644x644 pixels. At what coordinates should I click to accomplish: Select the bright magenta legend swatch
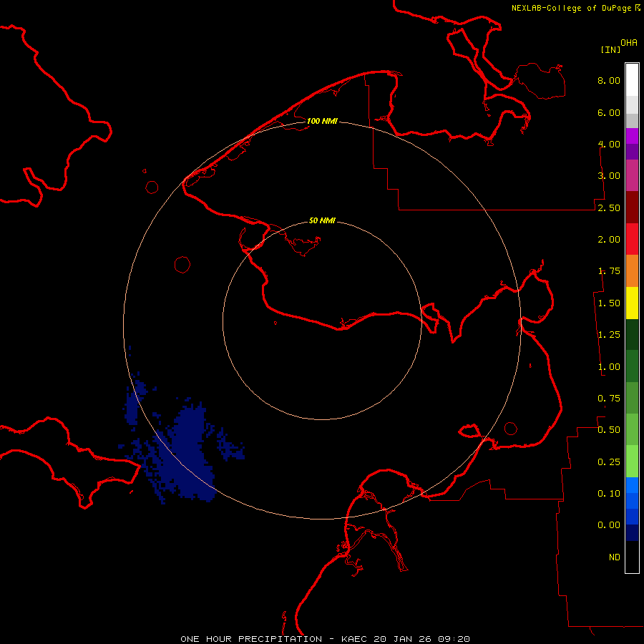tap(632, 136)
